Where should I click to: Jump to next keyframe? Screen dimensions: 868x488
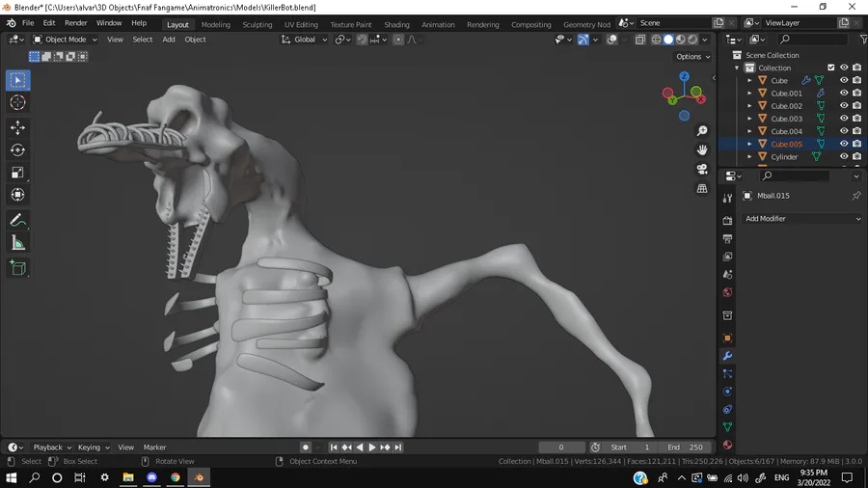(385, 447)
